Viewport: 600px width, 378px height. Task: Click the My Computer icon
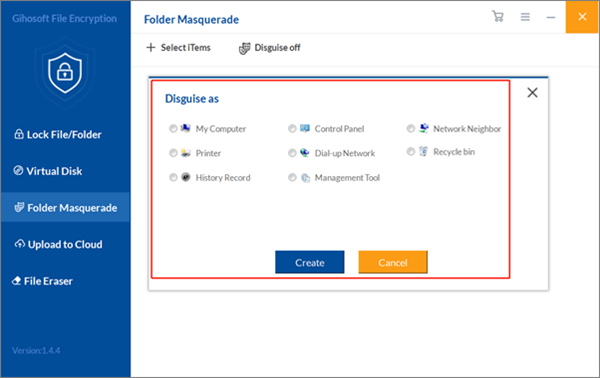[186, 128]
